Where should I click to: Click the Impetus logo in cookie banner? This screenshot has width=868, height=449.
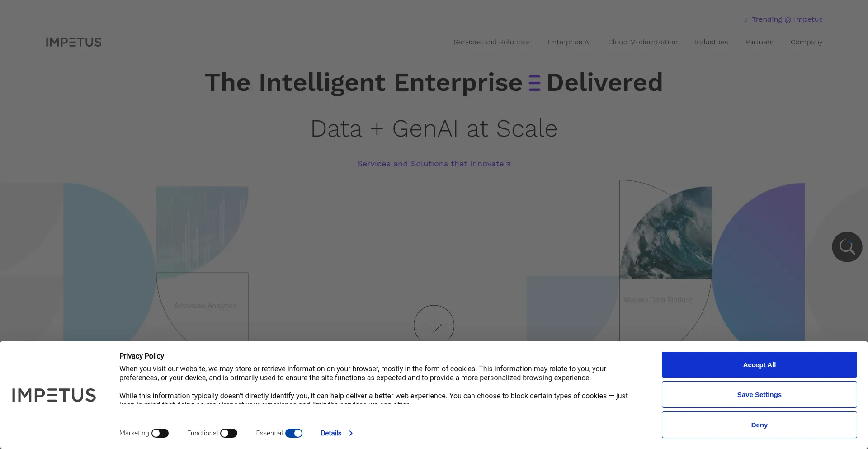54,395
